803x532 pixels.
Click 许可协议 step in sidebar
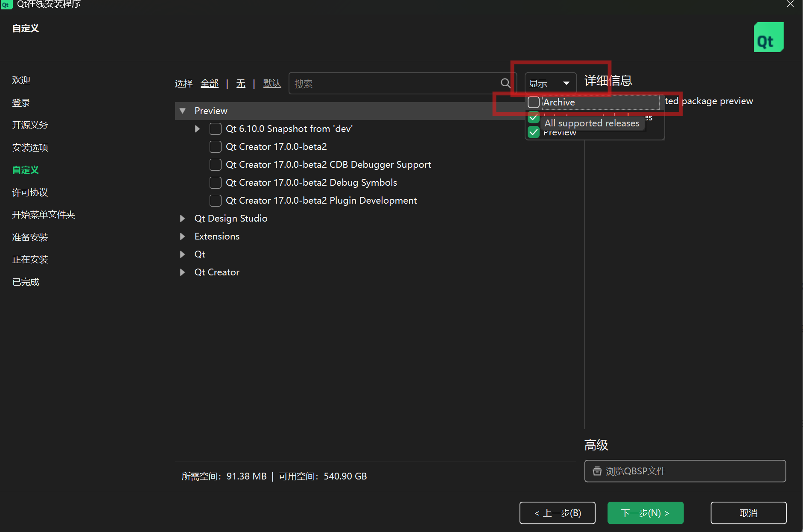click(30, 193)
